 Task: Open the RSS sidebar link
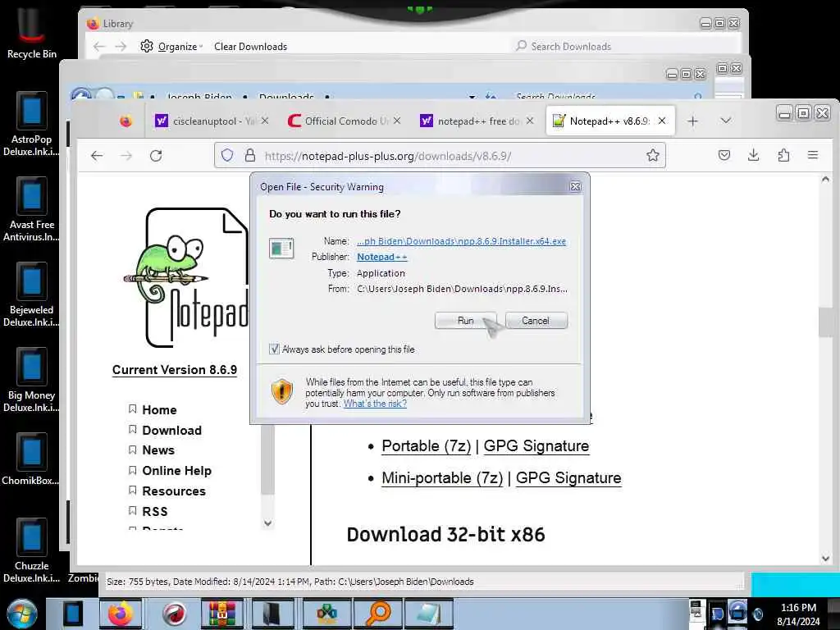[x=155, y=512]
